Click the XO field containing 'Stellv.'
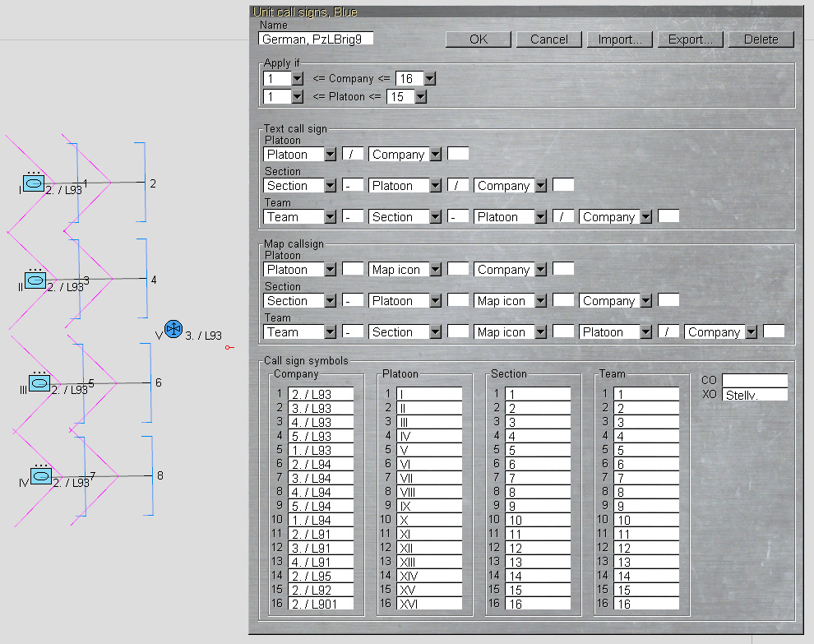 coord(754,395)
